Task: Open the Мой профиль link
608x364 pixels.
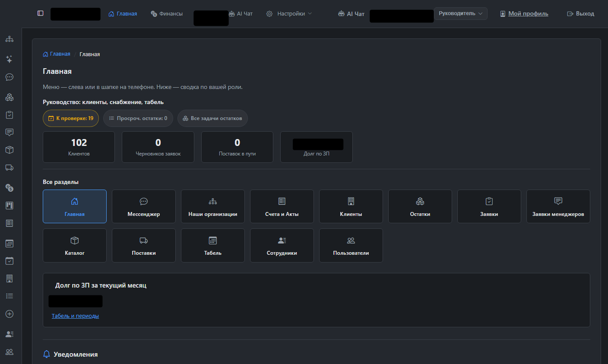Action: 524,14
